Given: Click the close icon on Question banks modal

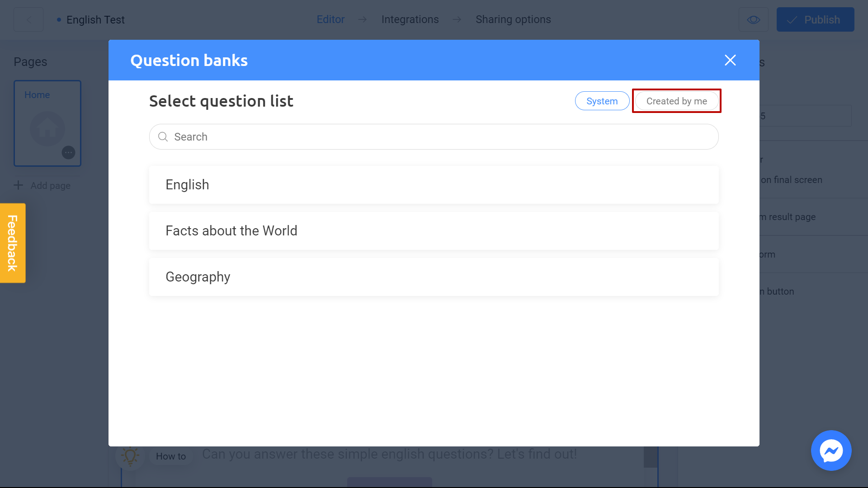Looking at the screenshot, I should tap(730, 60).
